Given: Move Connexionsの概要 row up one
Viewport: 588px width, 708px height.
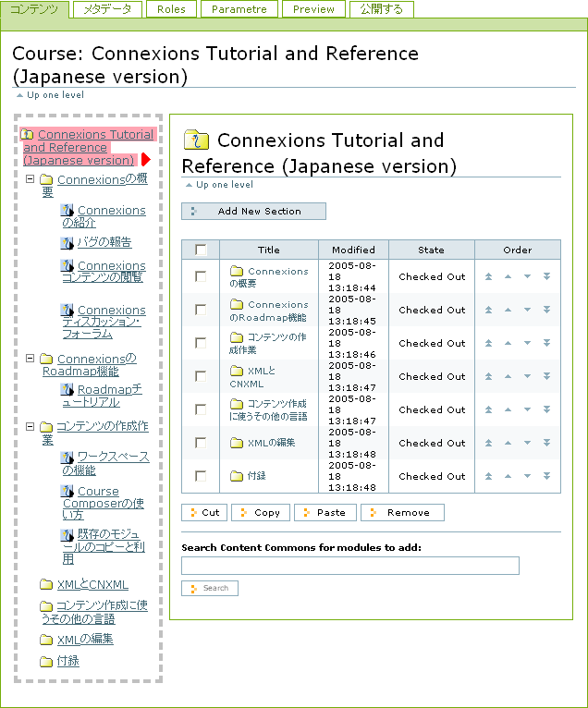Looking at the screenshot, I should 508,276.
